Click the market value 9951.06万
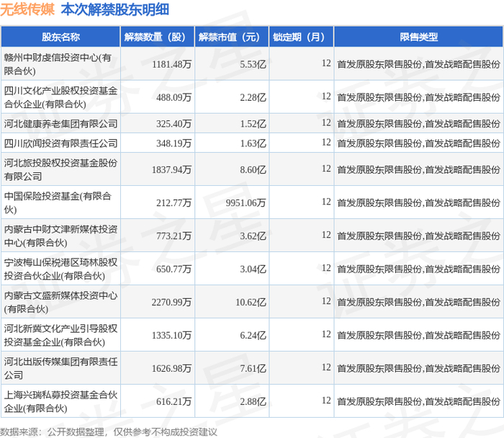504x438 pixels. coord(246,203)
